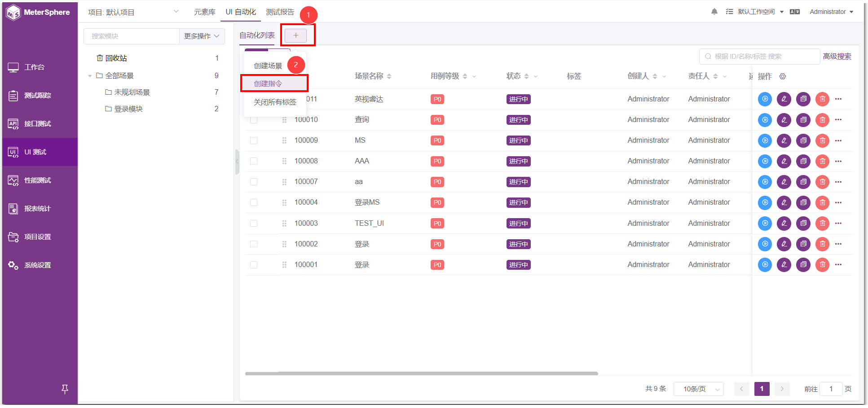Edit scenario 100010 查询 with pencil icon
868x408 pixels.
[x=784, y=120]
